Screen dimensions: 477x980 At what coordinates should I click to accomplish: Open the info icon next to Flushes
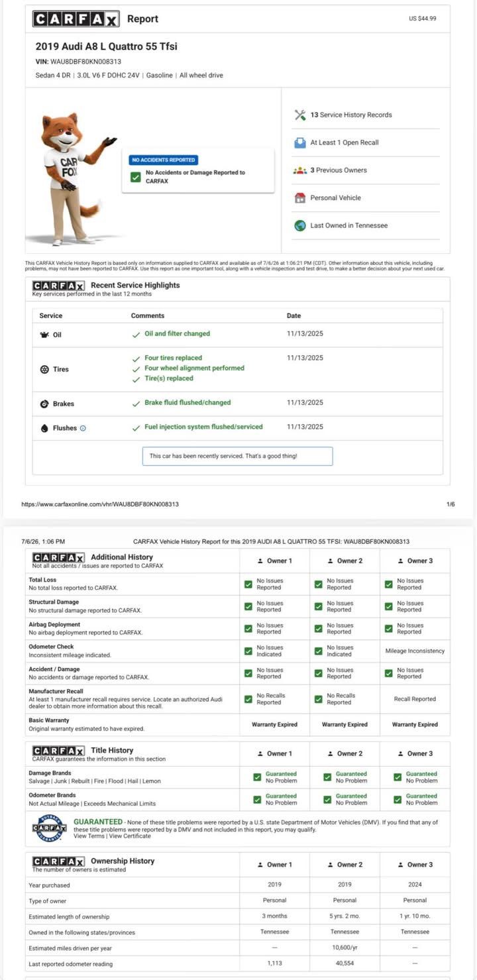tap(83, 428)
